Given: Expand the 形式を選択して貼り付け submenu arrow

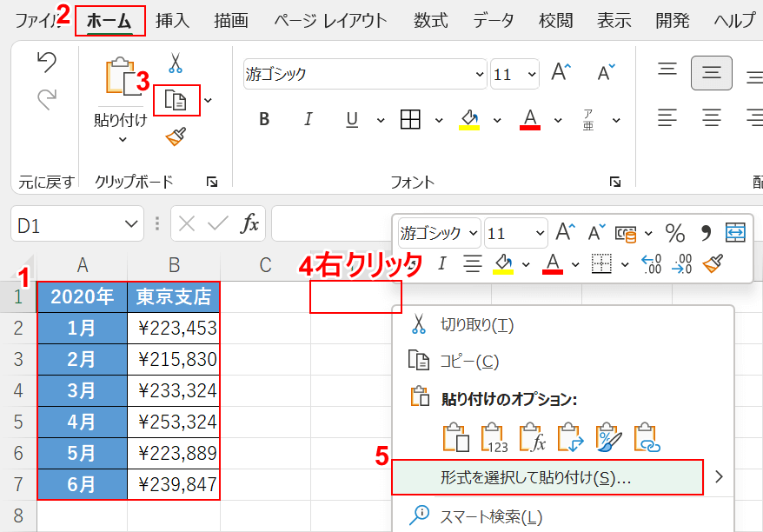Looking at the screenshot, I should coord(718,476).
